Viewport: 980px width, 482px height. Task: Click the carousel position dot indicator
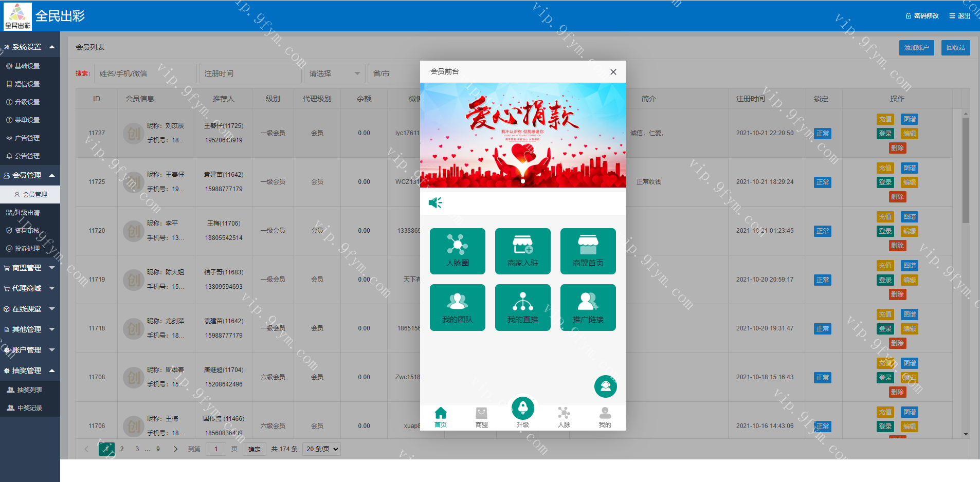(522, 181)
